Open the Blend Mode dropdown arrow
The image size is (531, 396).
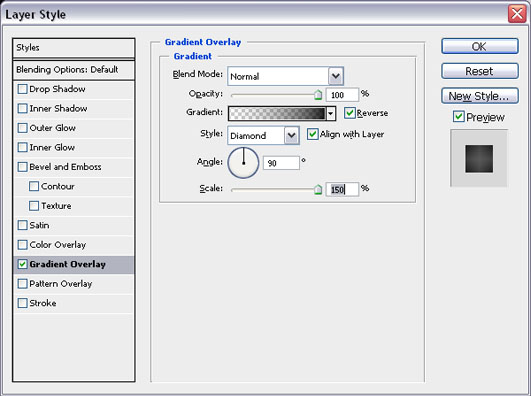[x=336, y=76]
